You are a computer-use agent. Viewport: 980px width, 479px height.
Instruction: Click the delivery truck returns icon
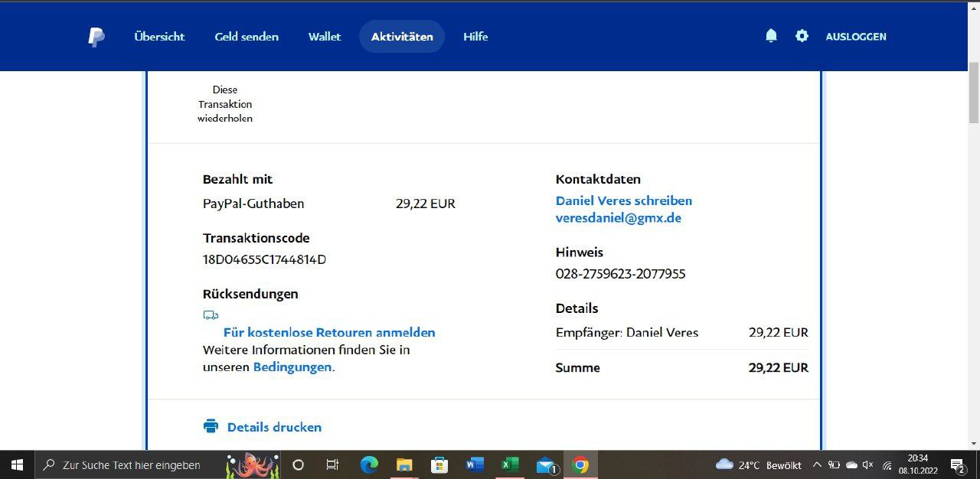tap(211, 314)
